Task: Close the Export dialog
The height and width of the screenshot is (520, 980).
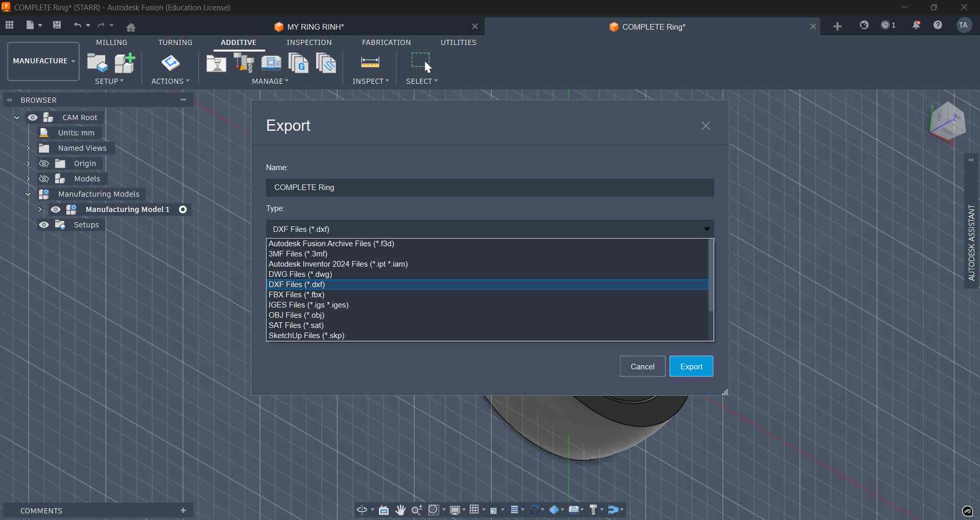Action: click(x=706, y=126)
